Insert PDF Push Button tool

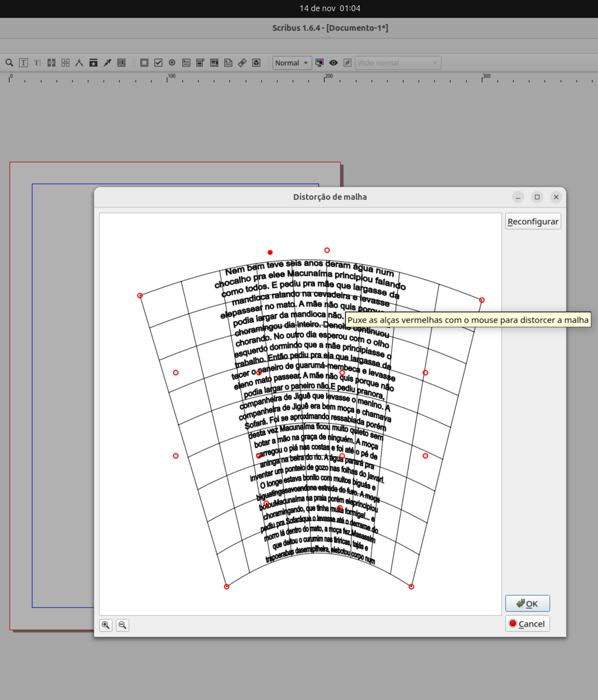click(x=144, y=63)
